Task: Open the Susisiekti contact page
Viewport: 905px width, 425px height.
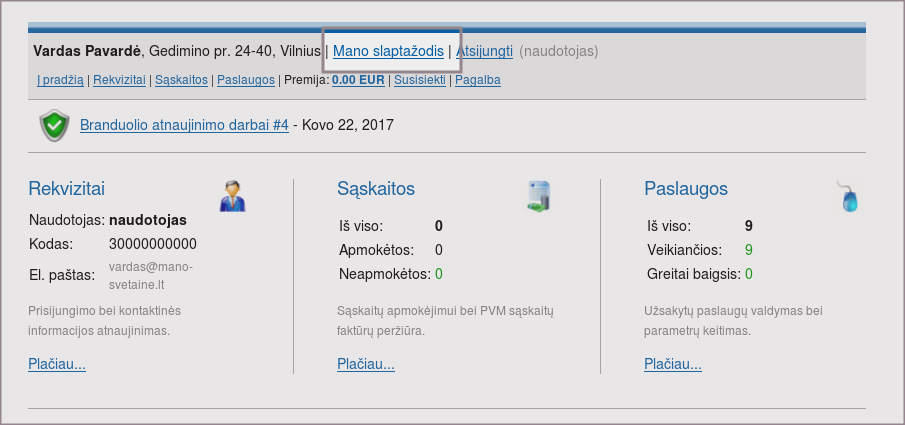Action: pyautogui.click(x=420, y=79)
